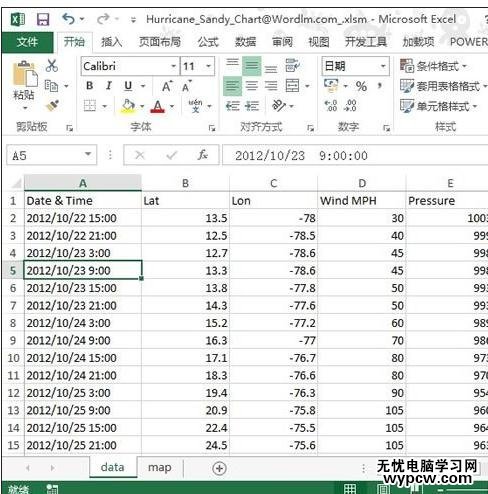Add a new sheet with plus button
The image size is (488, 494).
(x=219, y=468)
